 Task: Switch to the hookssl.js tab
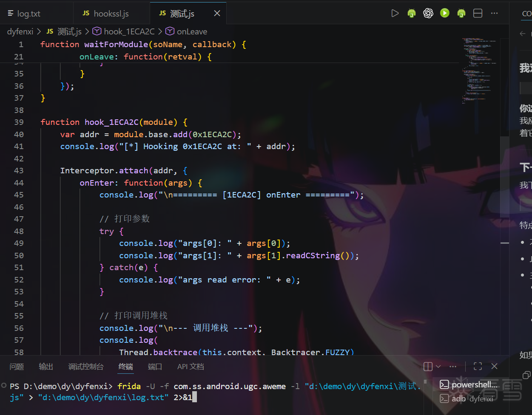coord(112,14)
